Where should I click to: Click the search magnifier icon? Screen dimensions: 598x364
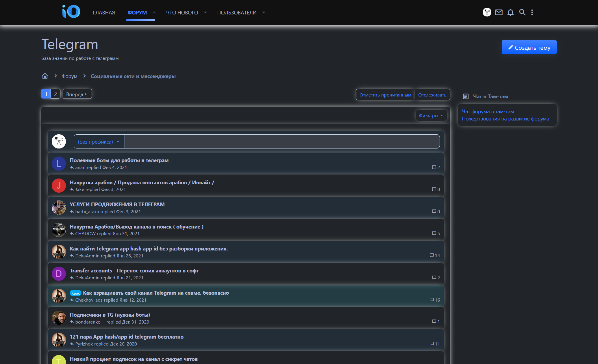coord(522,12)
